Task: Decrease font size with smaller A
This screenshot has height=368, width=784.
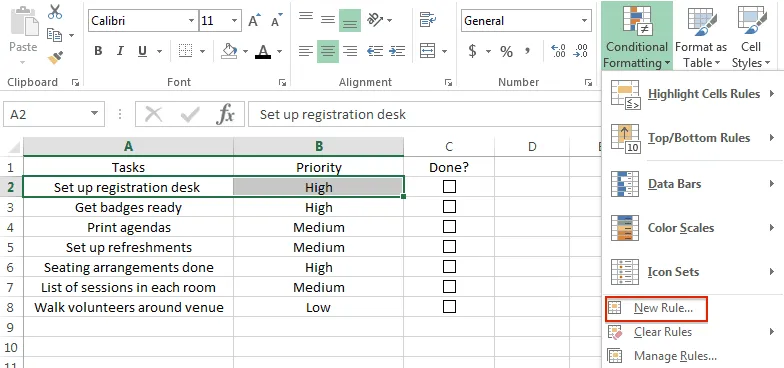Action: 276,21
